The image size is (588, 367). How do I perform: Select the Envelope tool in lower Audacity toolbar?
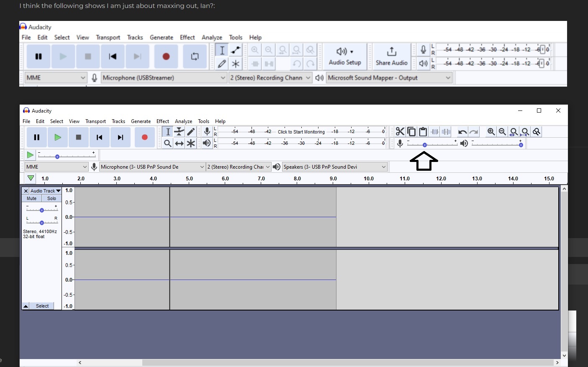[x=179, y=132]
